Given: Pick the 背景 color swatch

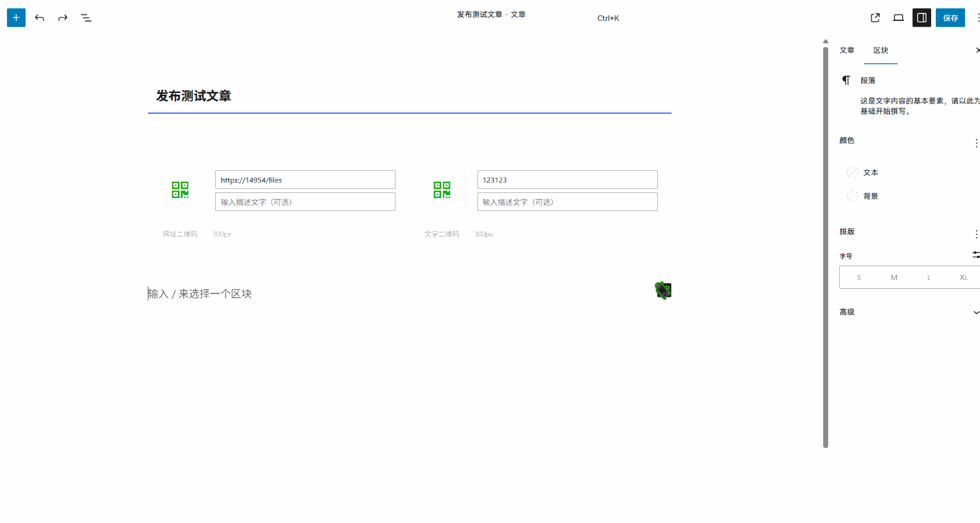Looking at the screenshot, I should [x=853, y=196].
